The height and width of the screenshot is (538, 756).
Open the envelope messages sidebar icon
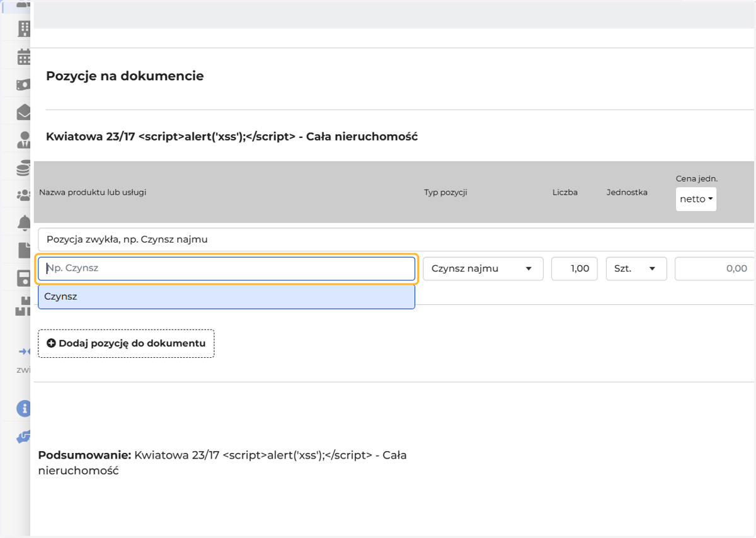(23, 112)
